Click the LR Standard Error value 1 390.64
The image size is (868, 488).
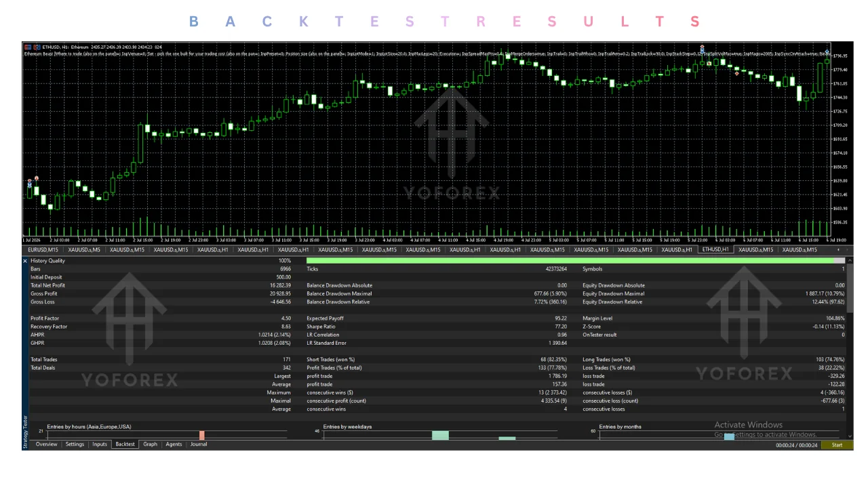(x=557, y=343)
